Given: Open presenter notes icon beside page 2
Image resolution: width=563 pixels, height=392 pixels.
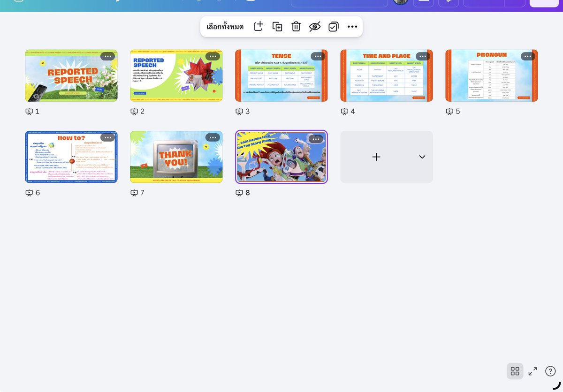Looking at the screenshot, I should click(134, 112).
